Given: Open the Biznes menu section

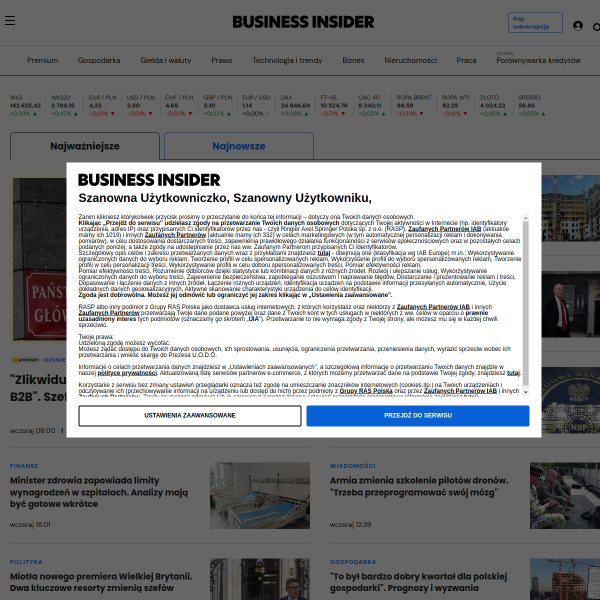Looking at the screenshot, I should point(353,60).
